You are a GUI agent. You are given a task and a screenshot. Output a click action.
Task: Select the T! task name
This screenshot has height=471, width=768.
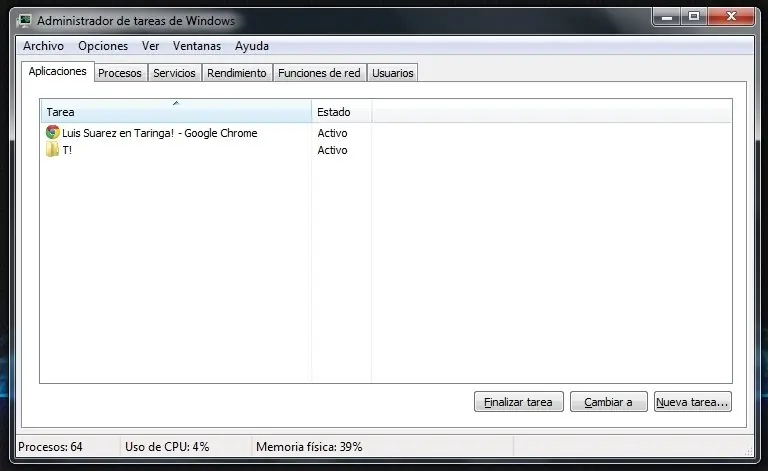pyautogui.click(x=67, y=150)
